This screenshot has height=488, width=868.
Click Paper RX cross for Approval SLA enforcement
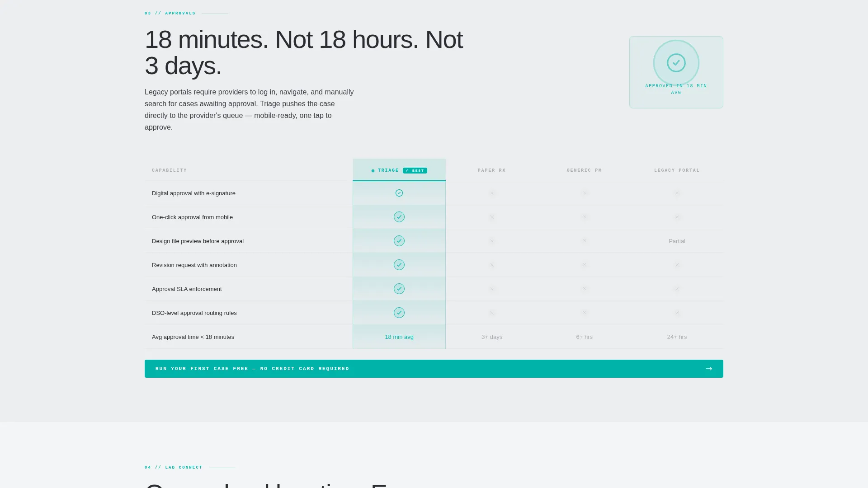click(x=492, y=289)
